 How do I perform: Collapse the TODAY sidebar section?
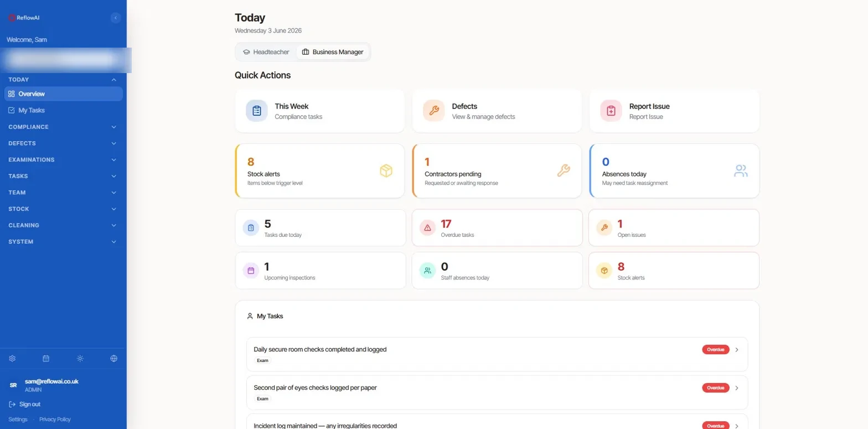pyautogui.click(x=63, y=80)
